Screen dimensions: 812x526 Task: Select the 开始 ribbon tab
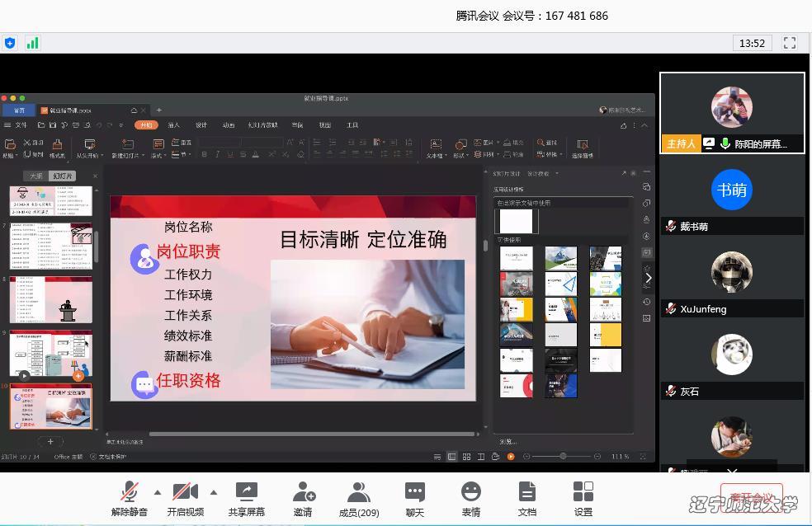pos(146,125)
